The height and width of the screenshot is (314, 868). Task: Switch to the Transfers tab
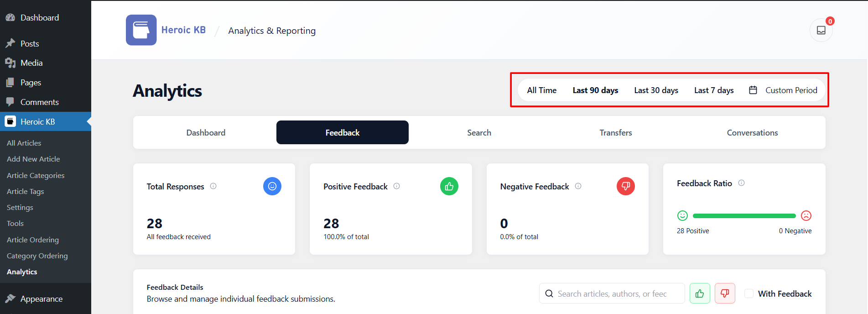[616, 132]
